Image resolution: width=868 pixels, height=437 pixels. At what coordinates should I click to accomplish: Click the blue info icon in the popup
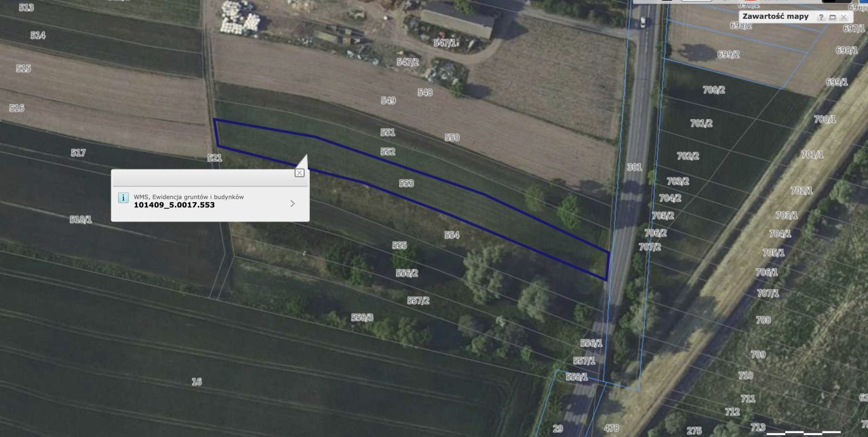[123, 198]
